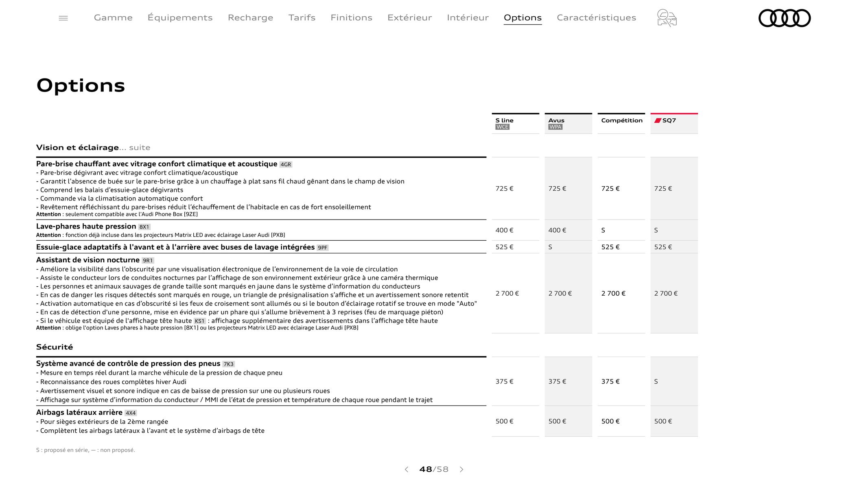Viewport: 868px width, 488px height.
Task: Open the Équipements tab
Action: 180,17
